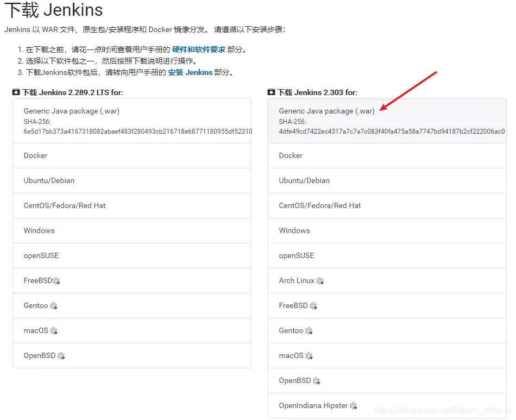Open macOS entry in the LTS list
Screen dimensions: 516x420
point(132,331)
